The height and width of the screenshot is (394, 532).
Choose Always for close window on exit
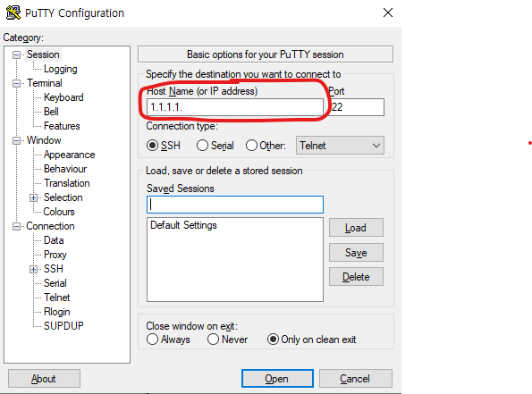(152, 340)
